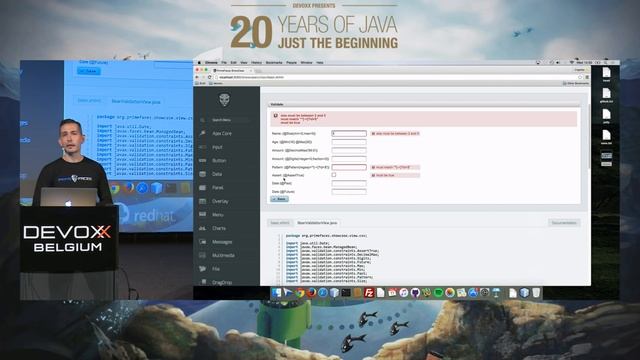Click the Amount @Digits input field
This screenshot has height=360, width=640.
(x=349, y=159)
